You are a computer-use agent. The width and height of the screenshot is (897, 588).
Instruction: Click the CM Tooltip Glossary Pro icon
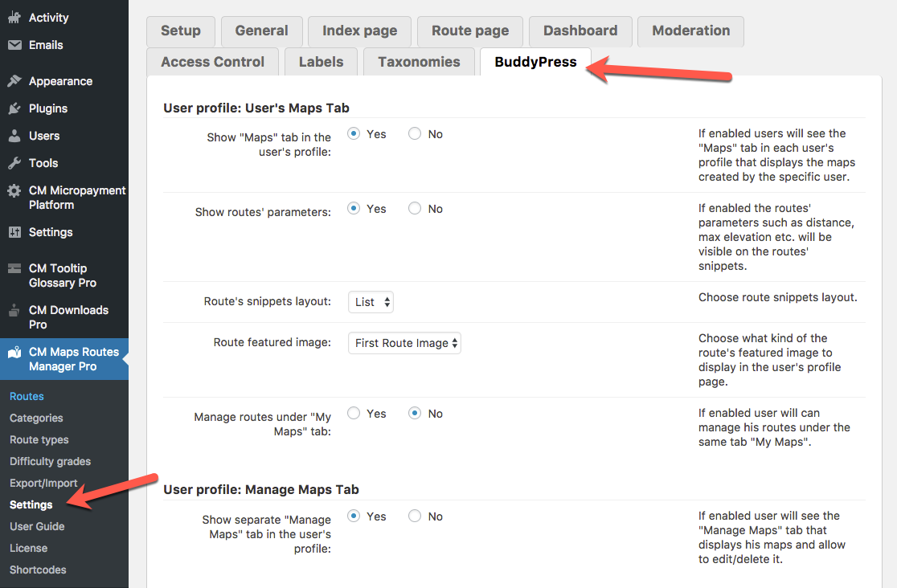click(x=14, y=268)
